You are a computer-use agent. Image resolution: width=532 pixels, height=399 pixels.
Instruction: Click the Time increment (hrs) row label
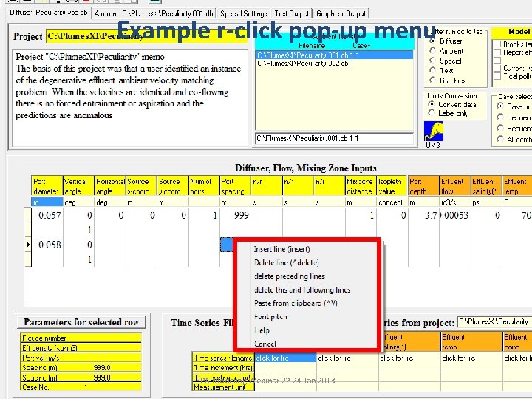(x=223, y=367)
